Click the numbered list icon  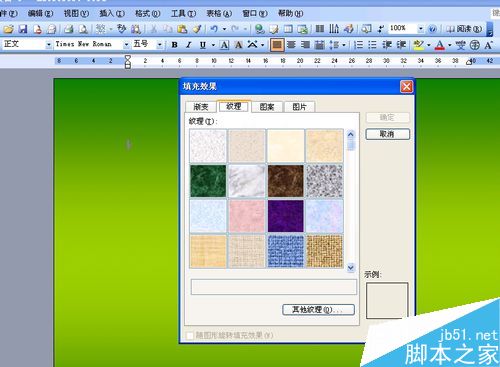point(358,45)
